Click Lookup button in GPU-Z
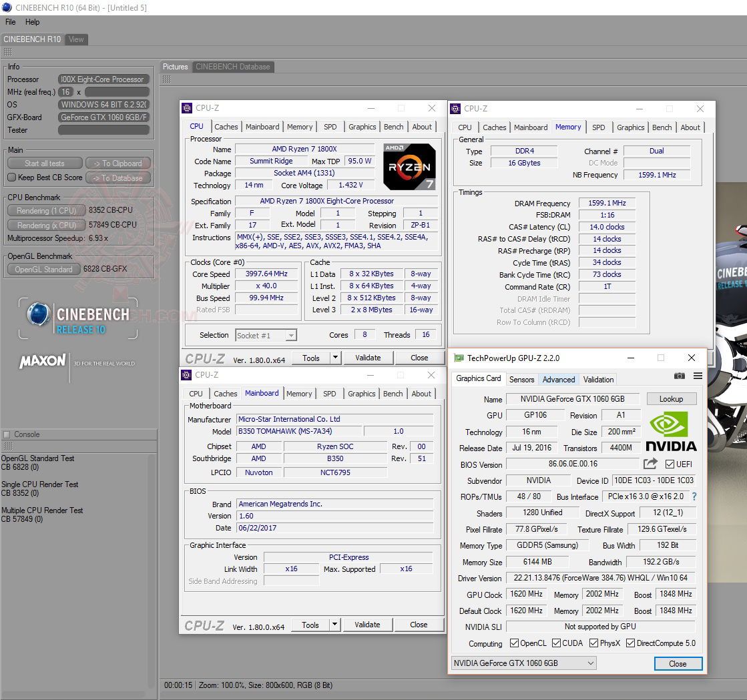This screenshot has height=700, width=747. coord(672,399)
